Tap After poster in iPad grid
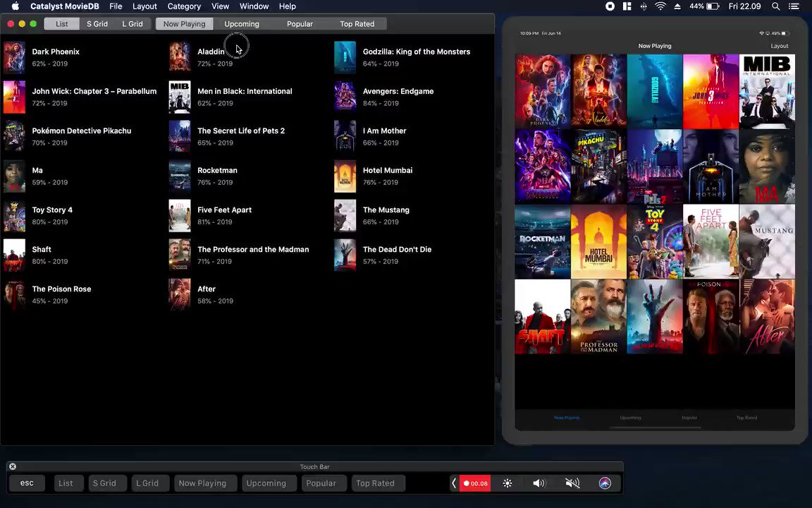 767,317
